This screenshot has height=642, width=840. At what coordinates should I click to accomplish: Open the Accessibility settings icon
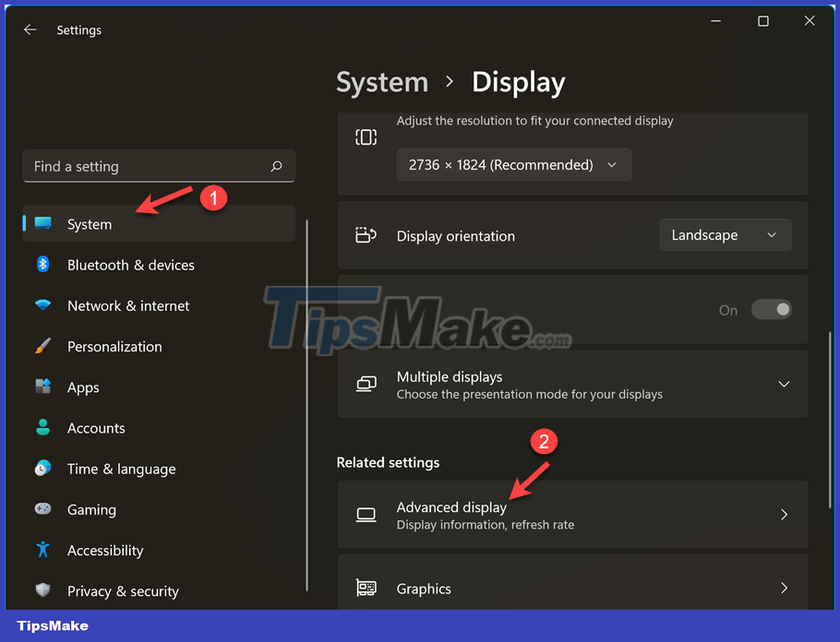(x=43, y=550)
